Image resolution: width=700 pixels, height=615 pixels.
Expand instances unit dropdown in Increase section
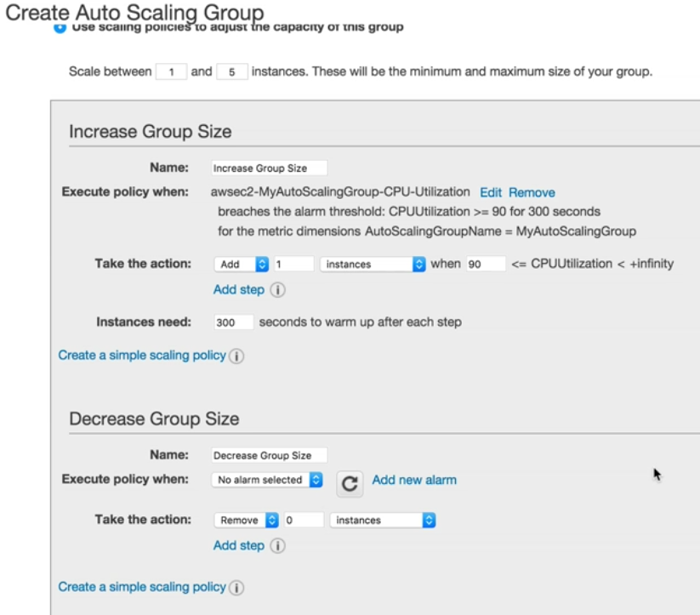coord(373,265)
